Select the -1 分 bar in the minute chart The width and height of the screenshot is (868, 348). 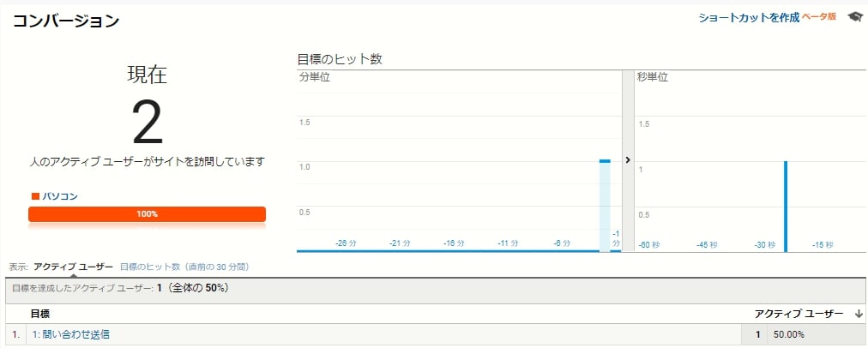point(605,206)
